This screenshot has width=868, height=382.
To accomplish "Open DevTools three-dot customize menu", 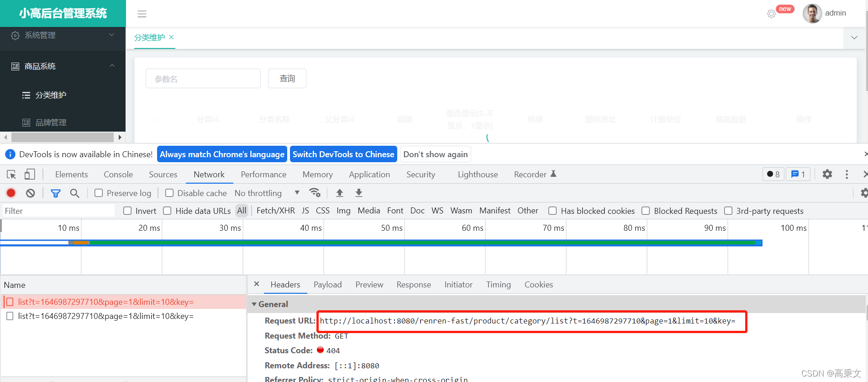I will [847, 174].
